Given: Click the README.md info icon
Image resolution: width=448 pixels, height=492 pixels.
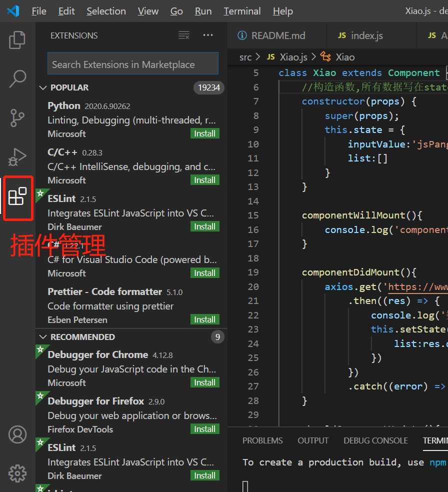Looking at the screenshot, I should point(242,35).
